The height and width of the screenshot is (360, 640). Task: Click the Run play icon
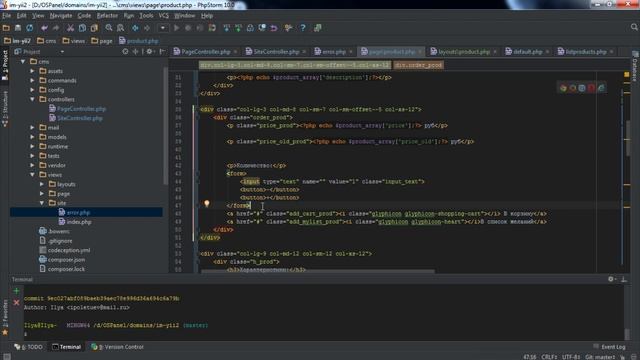coord(176,28)
